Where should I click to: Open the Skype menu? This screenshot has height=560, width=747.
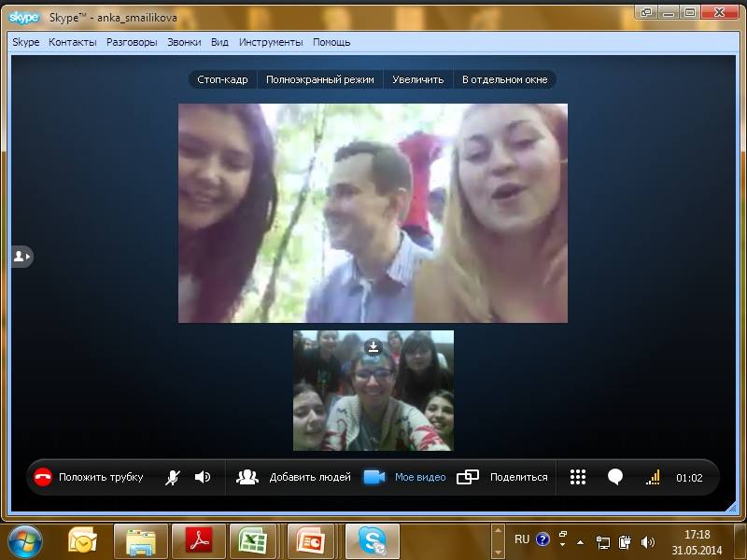point(26,42)
